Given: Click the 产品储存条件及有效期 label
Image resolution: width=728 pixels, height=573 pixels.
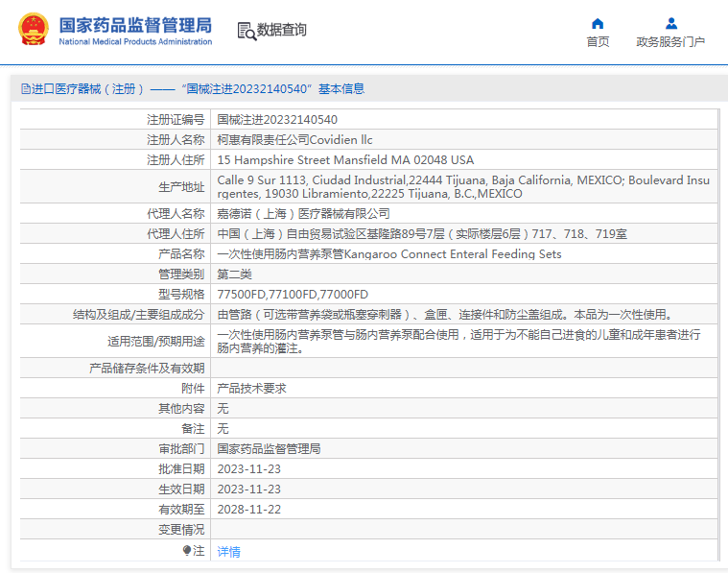Looking at the screenshot, I should point(147,369).
